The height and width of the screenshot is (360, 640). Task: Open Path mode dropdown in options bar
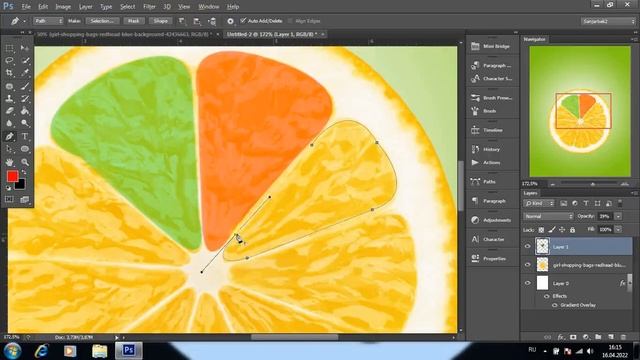[48, 21]
